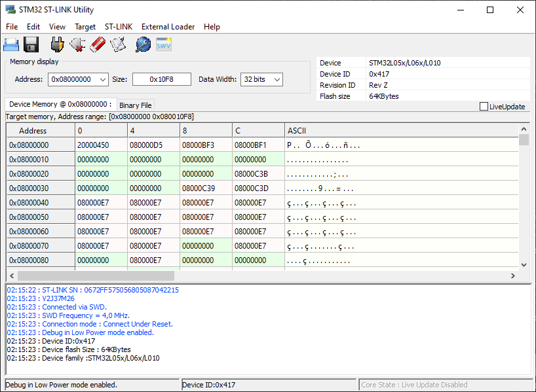536x392 pixels.
Task: Click the 'Connection mode : Connect Under Reset.' log line
Action: [90, 324]
